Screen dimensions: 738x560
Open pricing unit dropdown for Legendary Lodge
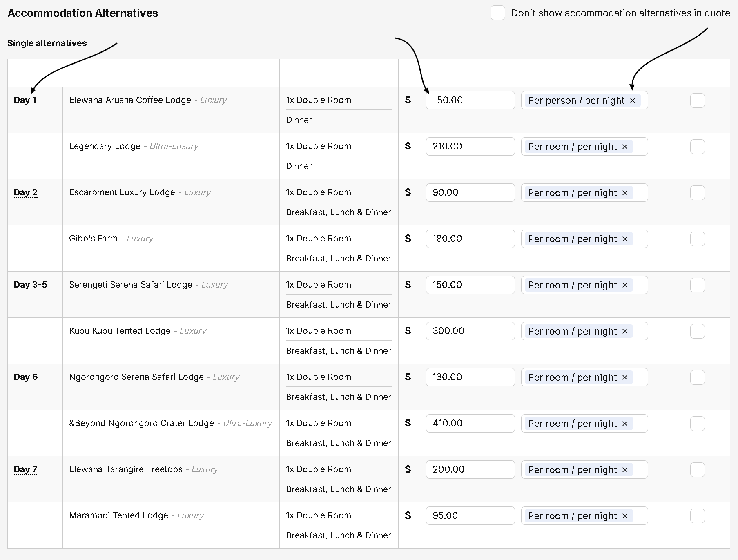pos(584,147)
